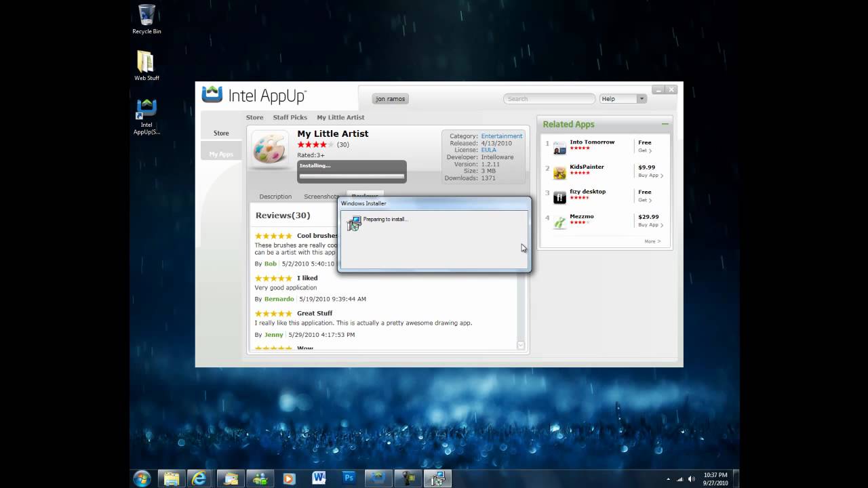Open the Entertainment category link
Screen dimensions: 868x488
click(x=502, y=136)
